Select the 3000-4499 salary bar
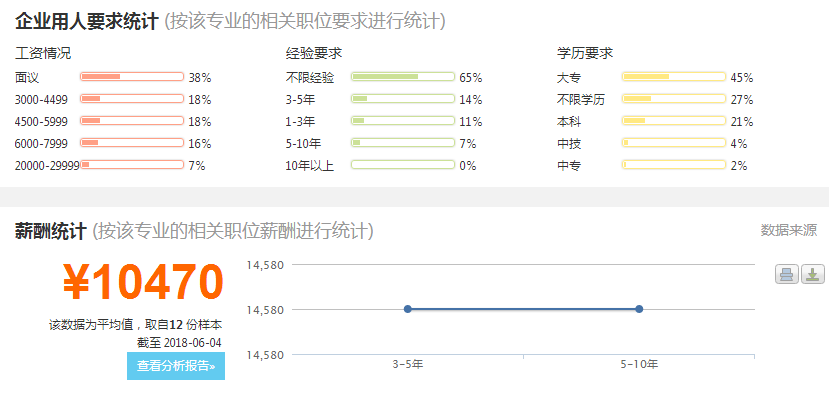The image size is (829, 394). 132,99
